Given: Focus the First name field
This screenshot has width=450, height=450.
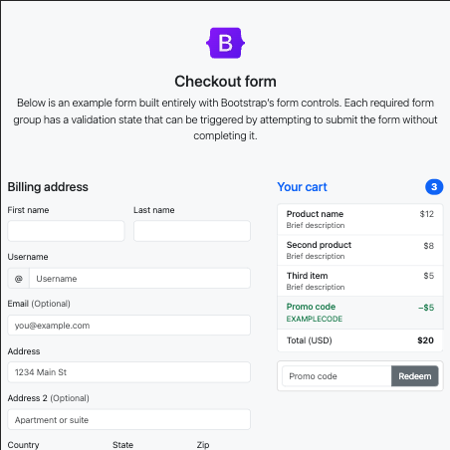Looking at the screenshot, I should [x=66, y=231].
